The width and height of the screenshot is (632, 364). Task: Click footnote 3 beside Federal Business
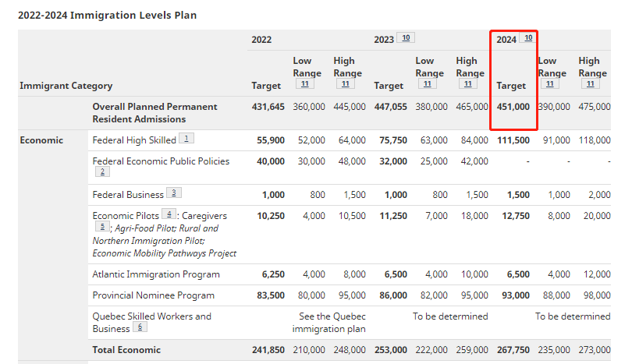[x=173, y=193]
